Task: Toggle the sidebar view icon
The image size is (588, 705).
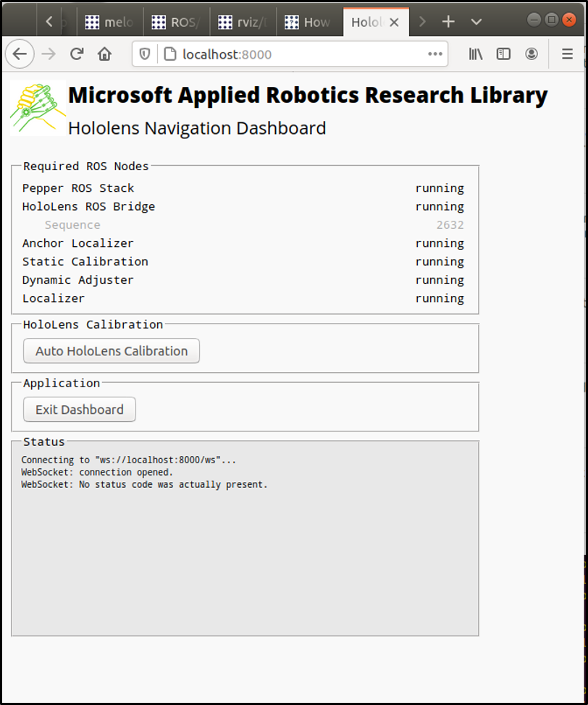Action: (x=503, y=54)
